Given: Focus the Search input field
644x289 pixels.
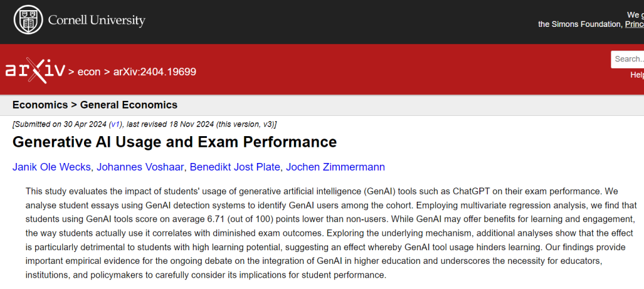Looking at the screenshot, I should click(x=627, y=59).
